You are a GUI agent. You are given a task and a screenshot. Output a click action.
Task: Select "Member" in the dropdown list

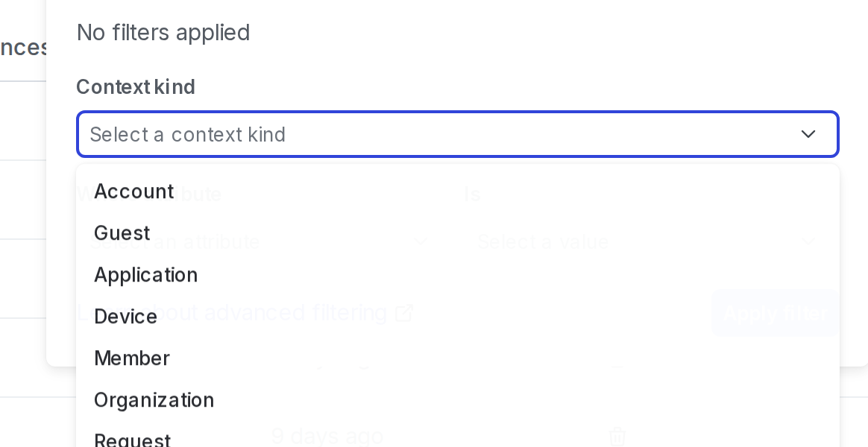pyautogui.click(x=132, y=358)
